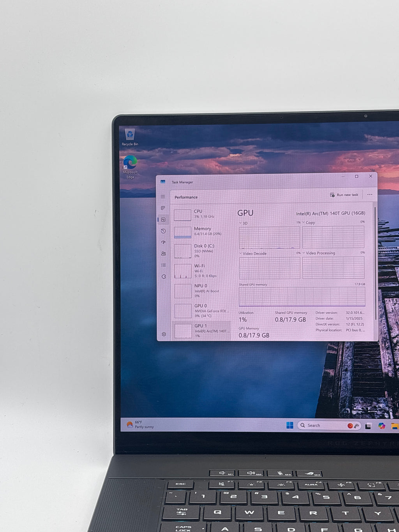Image resolution: width=399 pixels, height=532 pixels.
Task: Open the Details list icon in sidebar
Action: 163,265
